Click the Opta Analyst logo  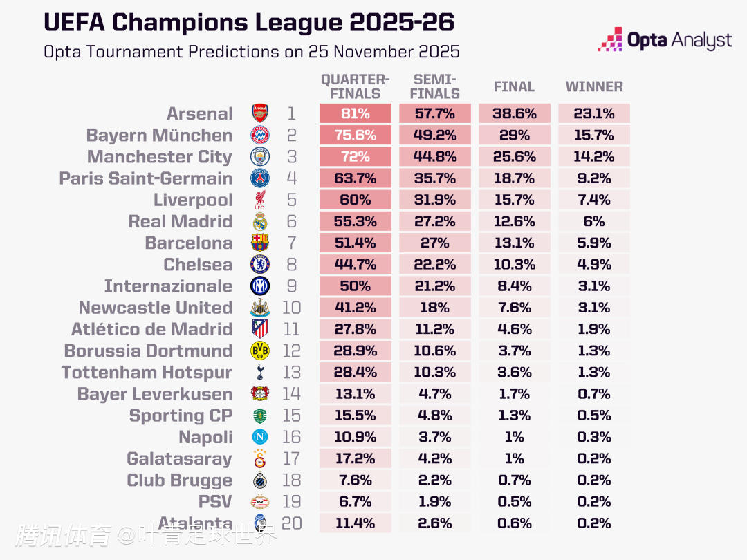tap(664, 40)
